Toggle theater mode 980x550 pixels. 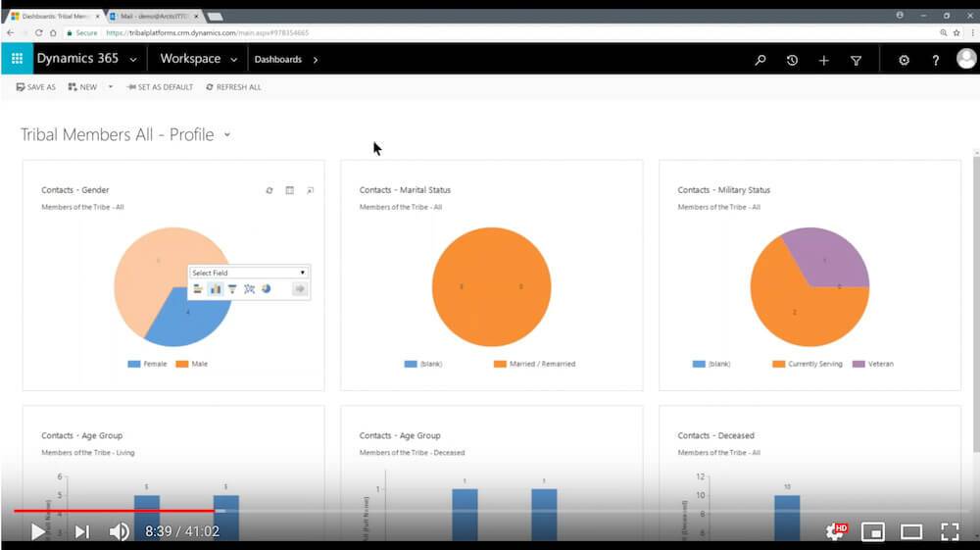point(911,532)
